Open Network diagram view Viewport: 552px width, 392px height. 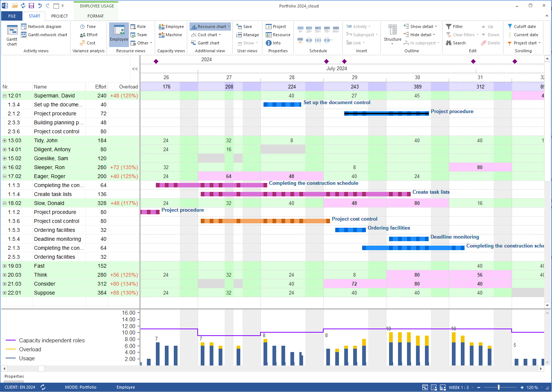coord(41,27)
